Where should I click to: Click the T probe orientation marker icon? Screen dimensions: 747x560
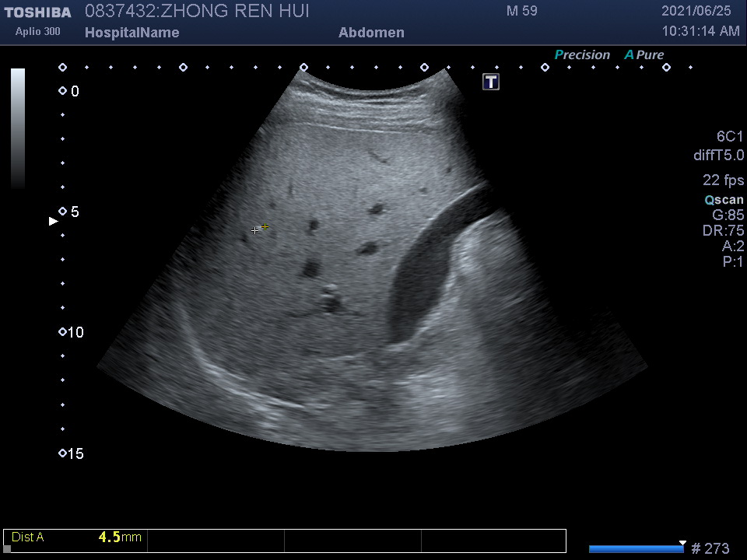pos(491,82)
